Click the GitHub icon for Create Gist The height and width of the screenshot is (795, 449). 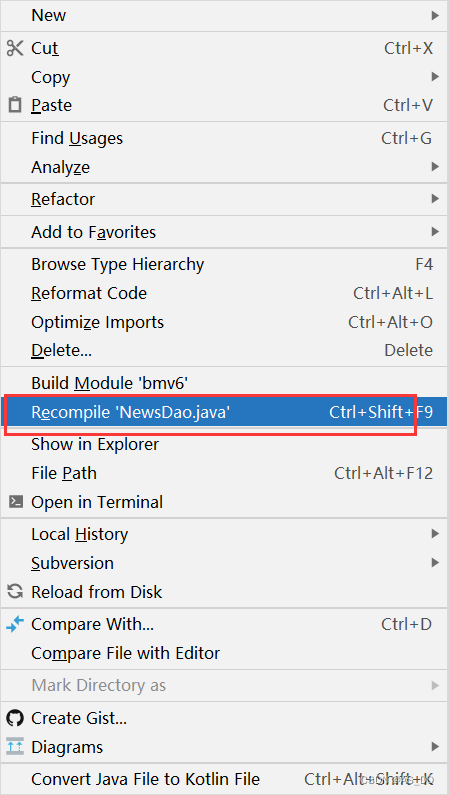click(15, 718)
